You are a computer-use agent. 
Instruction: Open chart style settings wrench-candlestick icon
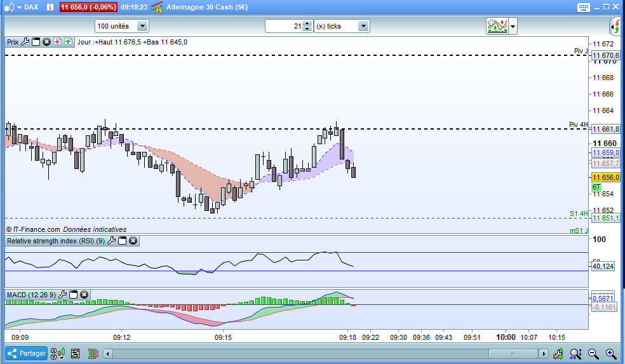(558, 354)
